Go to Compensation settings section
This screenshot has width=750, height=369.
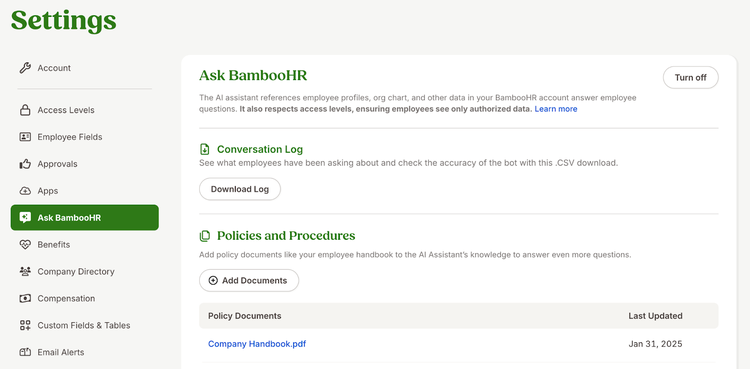pos(66,298)
